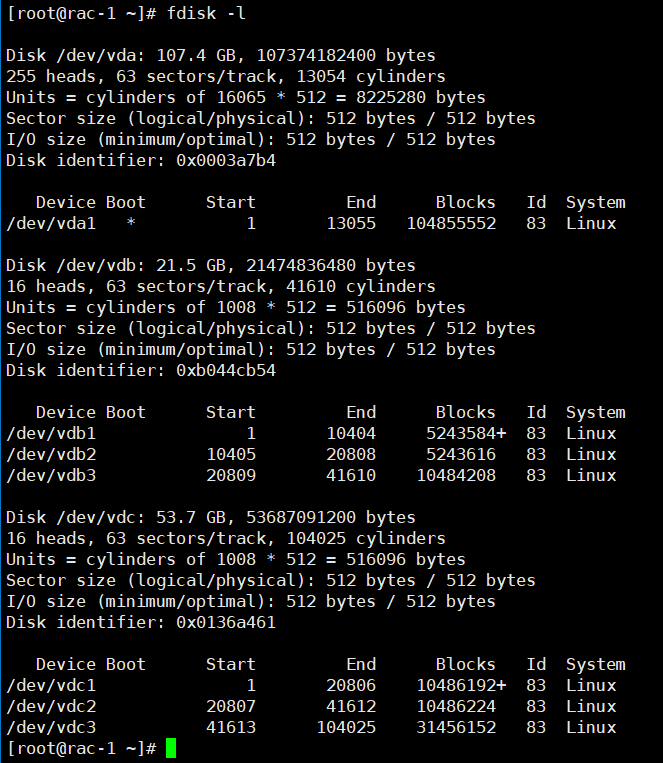Click disk identifier 0x0136a461

click(x=226, y=622)
